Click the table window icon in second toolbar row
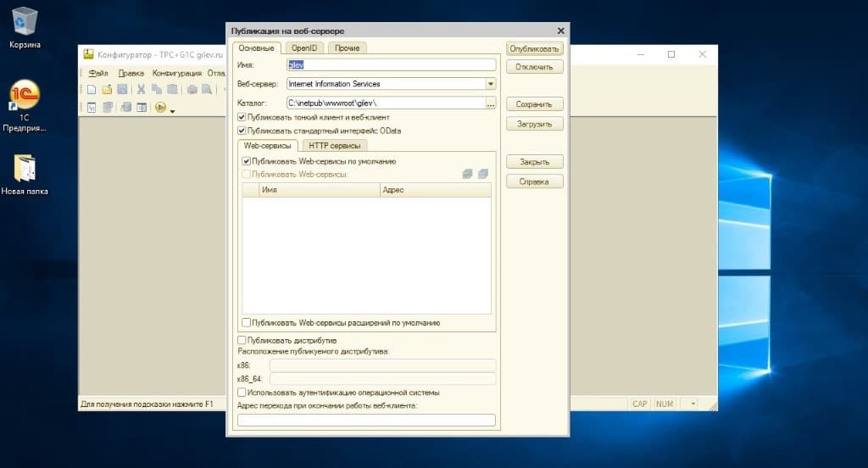This screenshot has height=468, width=868. coord(142,108)
